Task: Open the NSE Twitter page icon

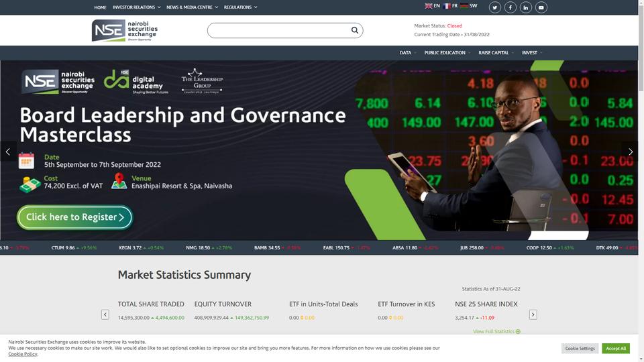Action: click(495, 7)
